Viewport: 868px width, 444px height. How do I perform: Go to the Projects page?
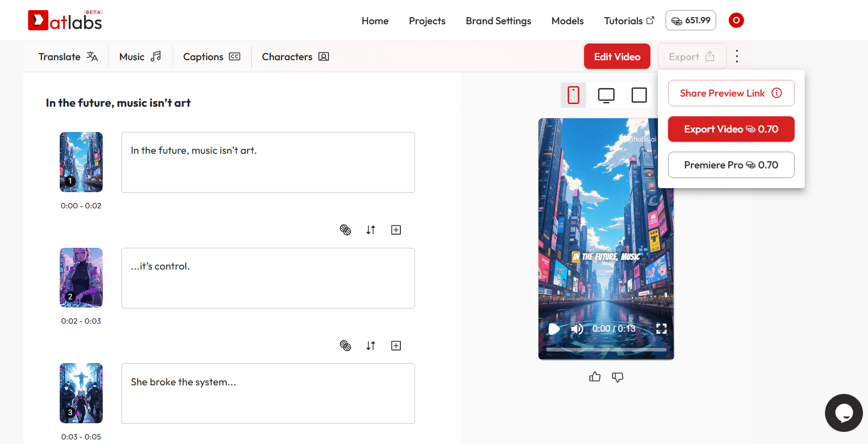point(427,21)
